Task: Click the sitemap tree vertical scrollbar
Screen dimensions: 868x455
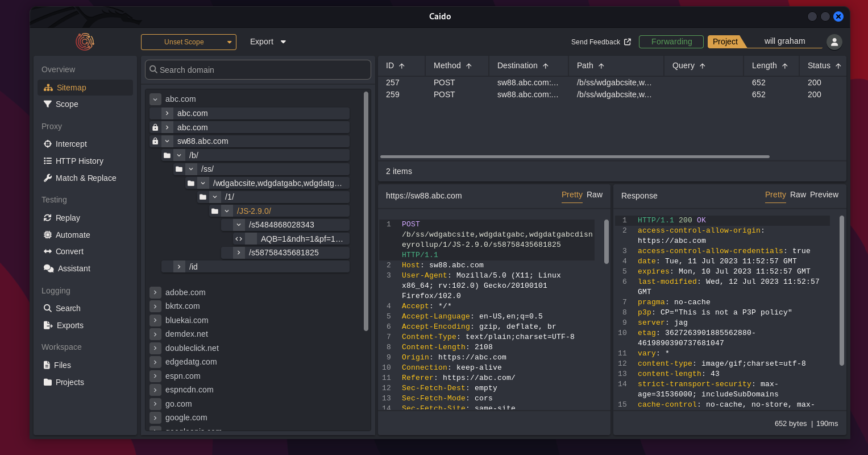Action: pos(366,211)
